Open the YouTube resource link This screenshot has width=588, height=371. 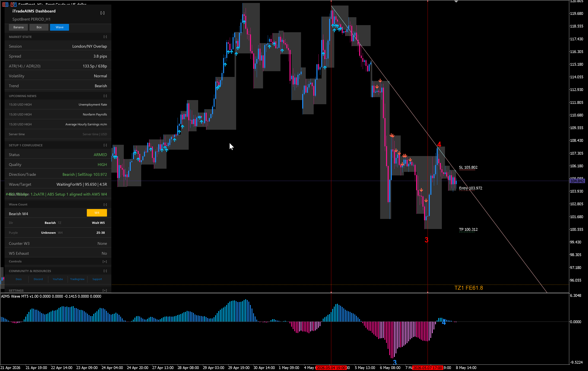(x=58, y=279)
